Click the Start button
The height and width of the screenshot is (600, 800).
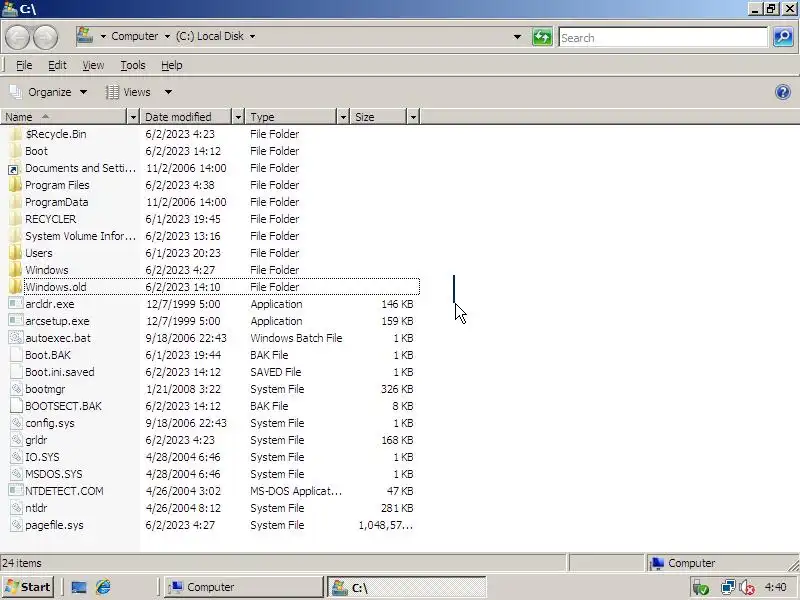(28, 587)
